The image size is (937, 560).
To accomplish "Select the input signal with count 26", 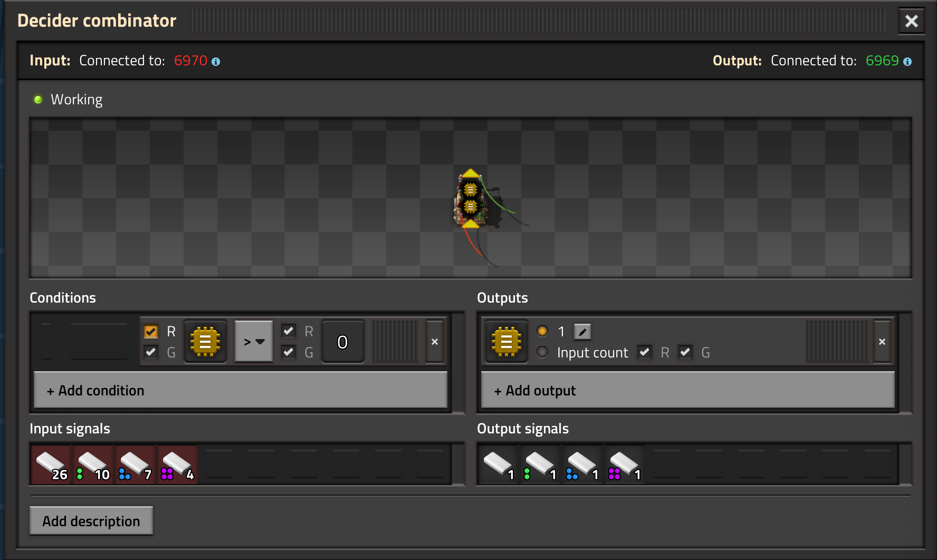I will (51, 464).
